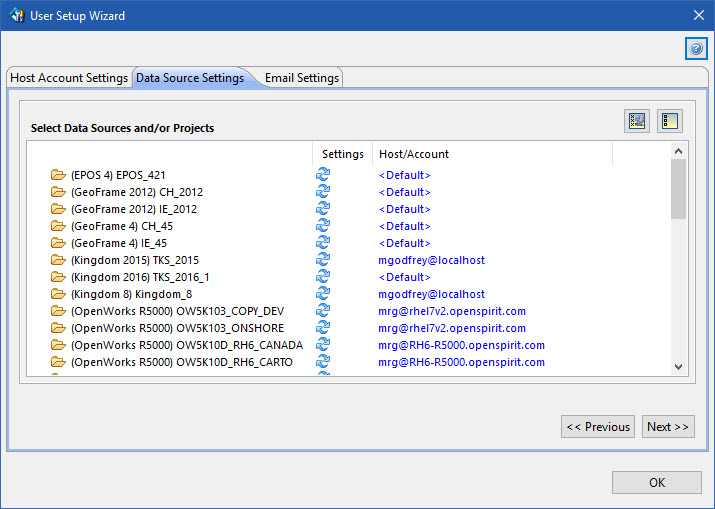Click settings icon for OW5K103_ONSHORE row

pyautogui.click(x=323, y=328)
